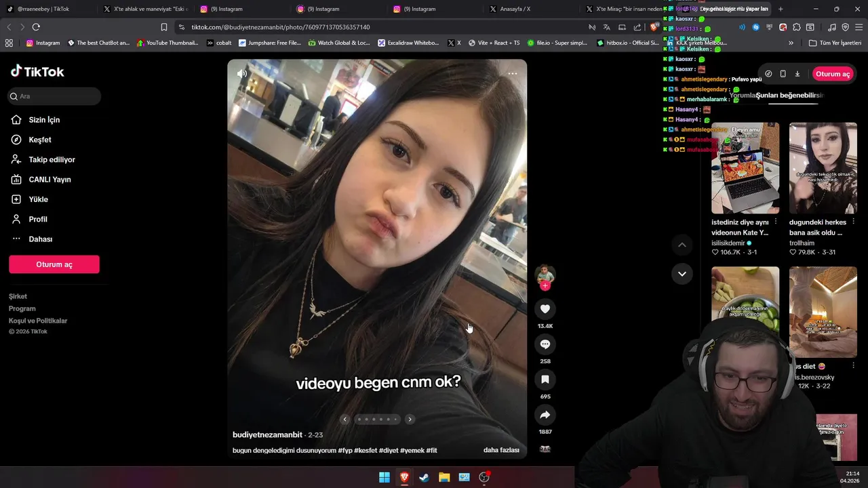Click the tiktok.com address bar
The height and width of the screenshot is (488, 868).
coord(380,27)
